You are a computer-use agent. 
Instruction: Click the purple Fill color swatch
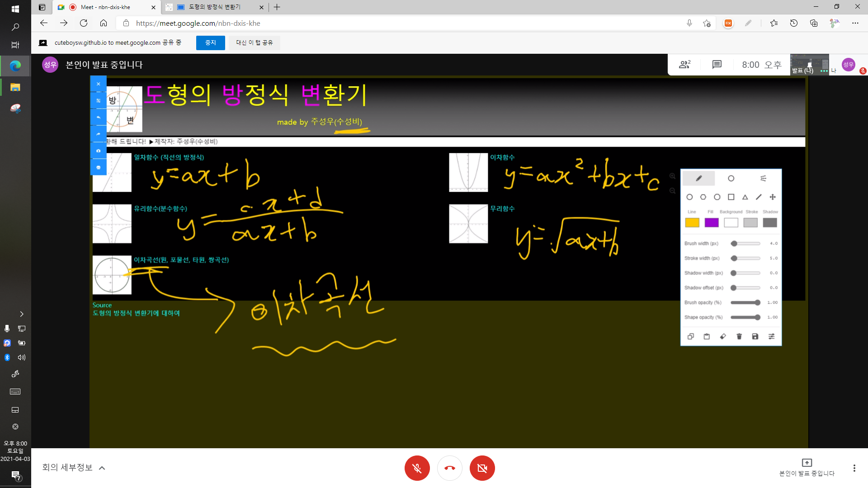711,223
